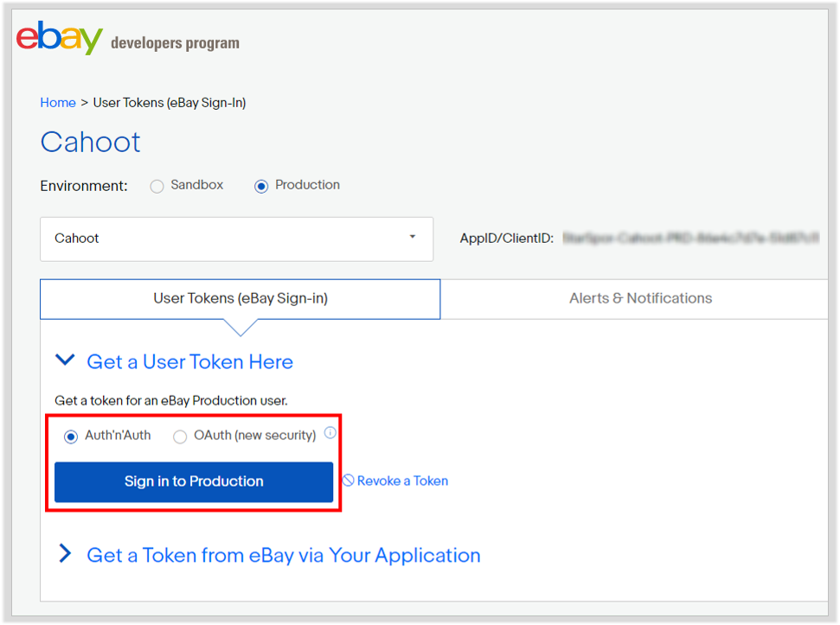Click the Get a User Token Here heading
The width and height of the screenshot is (840, 625).
tap(189, 362)
